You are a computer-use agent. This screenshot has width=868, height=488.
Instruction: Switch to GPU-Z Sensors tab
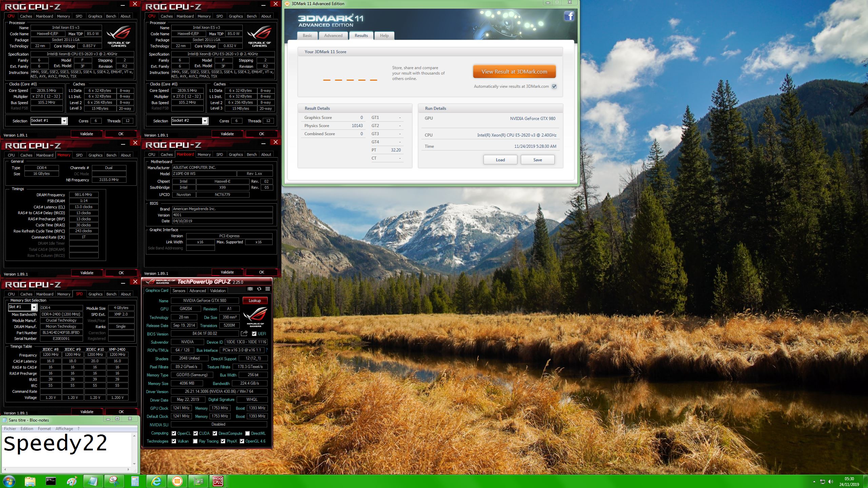click(x=179, y=291)
